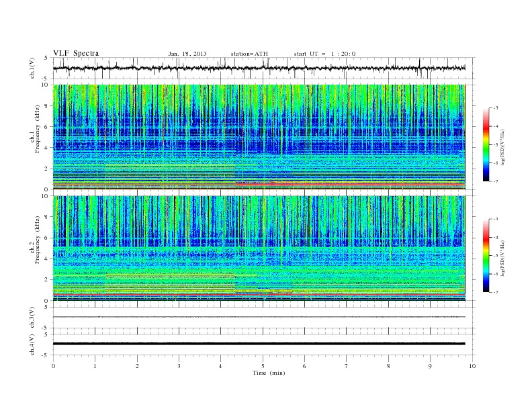532x411 pixels.
Task: Click the "8" kHz tick of ch.1 spectrogram
Action: [47, 106]
